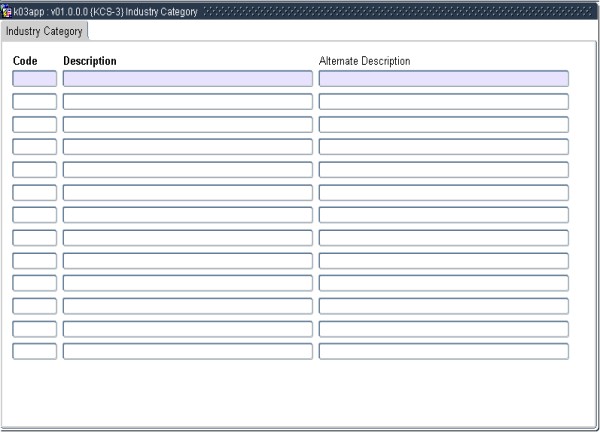Select the second row Description field
The image size is (600, 433).
(188, 101)
